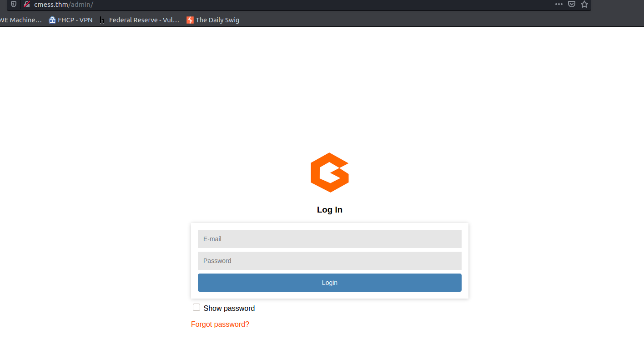The image size is (644, 350).
Task: Click the Federal Reserve bookmark's HackerOne favicon
Action: tap(102, 20)
